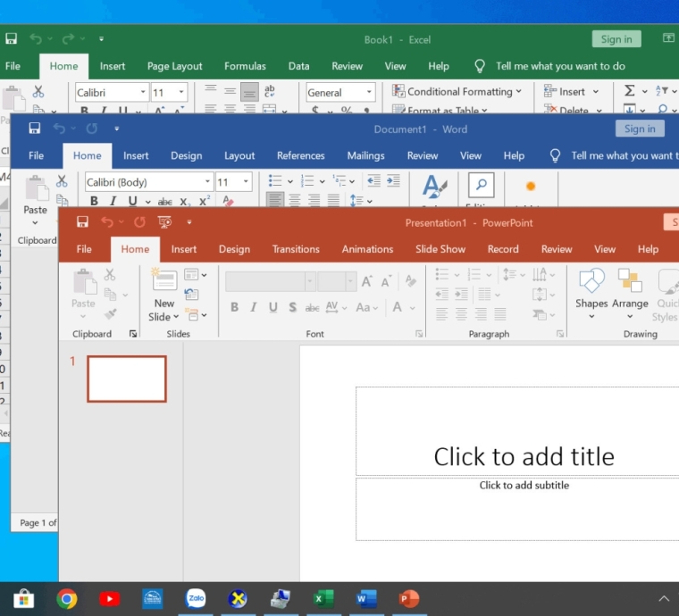Expand the Bullets dropdown arrow in Word
This screenshot has height=616, width=679.
click(x=289, y=182)
